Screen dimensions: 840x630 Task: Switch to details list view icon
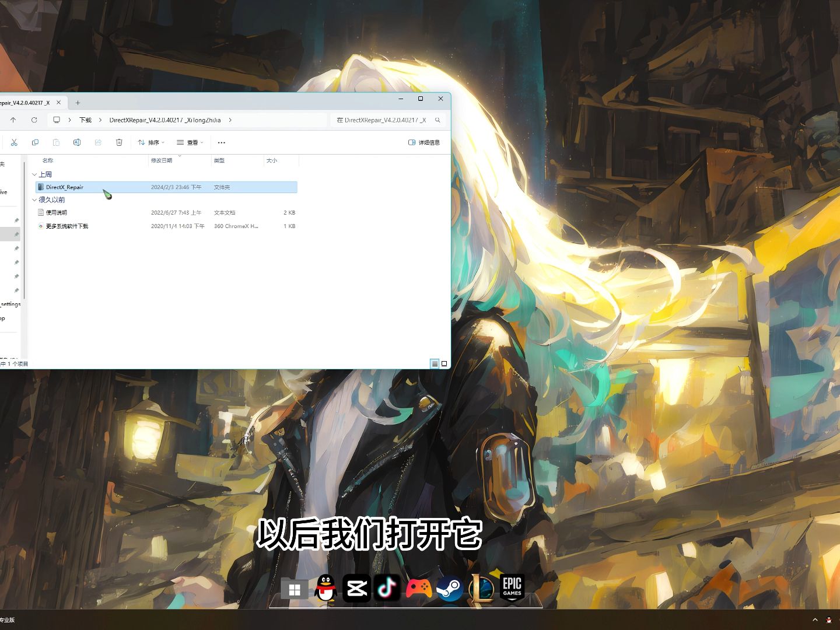tap(435, 363)
